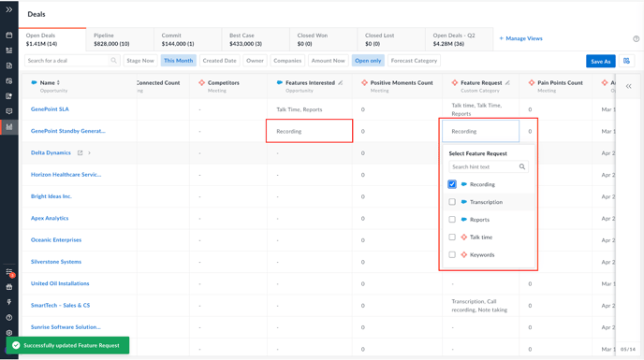Open the calendar icon in sidebar
644x360 pixels.
pyautogui.click(x=9, y=36)
